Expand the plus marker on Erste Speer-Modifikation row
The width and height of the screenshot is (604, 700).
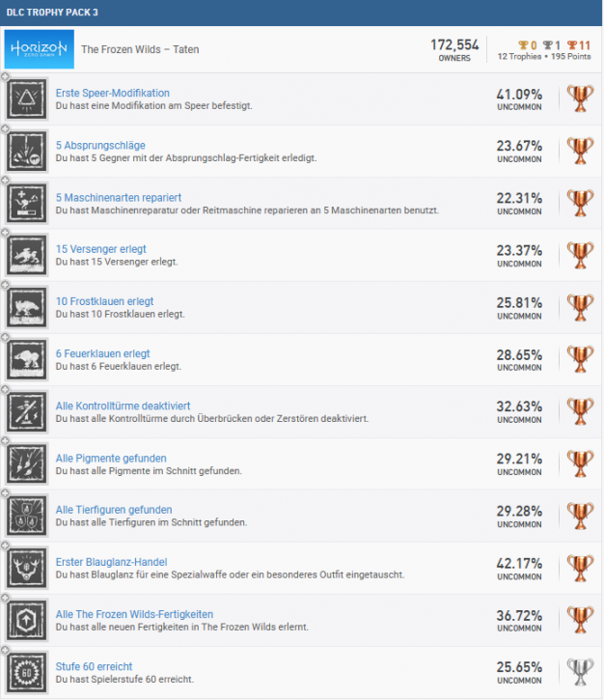[5, 76]
